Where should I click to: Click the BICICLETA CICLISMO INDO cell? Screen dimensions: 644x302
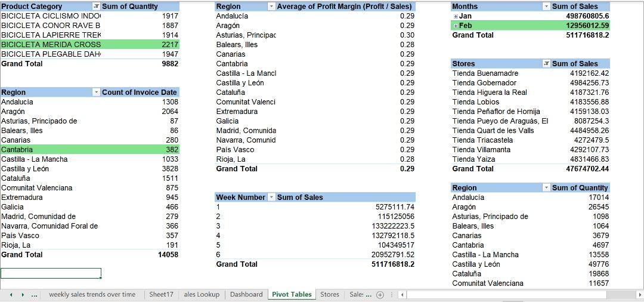pyautogui.click(x=51, y=16)
